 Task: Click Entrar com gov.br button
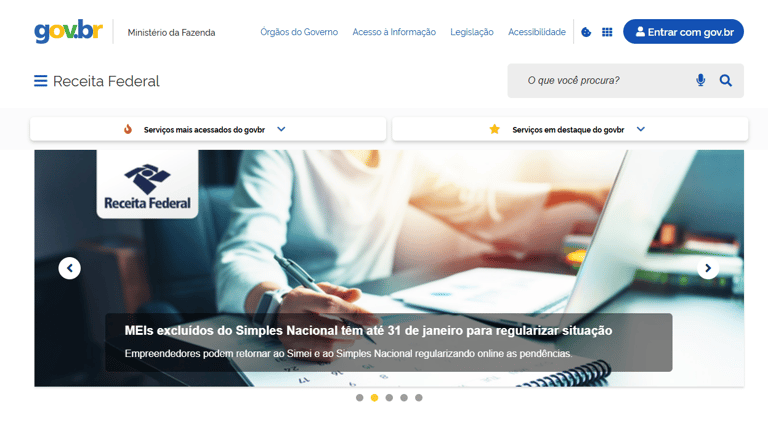pos(683,32)
